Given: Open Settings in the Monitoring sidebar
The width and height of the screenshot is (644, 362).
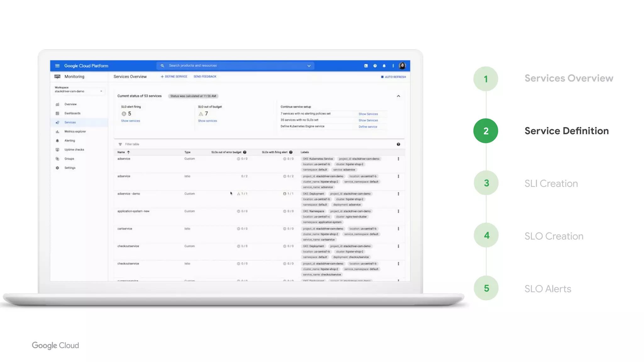Looking at the screenshot, I should 70,168.
